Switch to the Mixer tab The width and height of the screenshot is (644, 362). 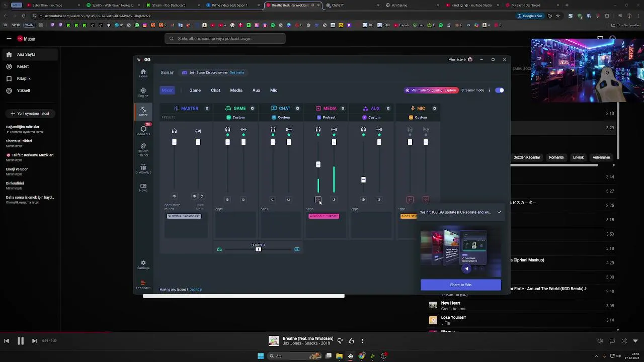pos(167,90)
